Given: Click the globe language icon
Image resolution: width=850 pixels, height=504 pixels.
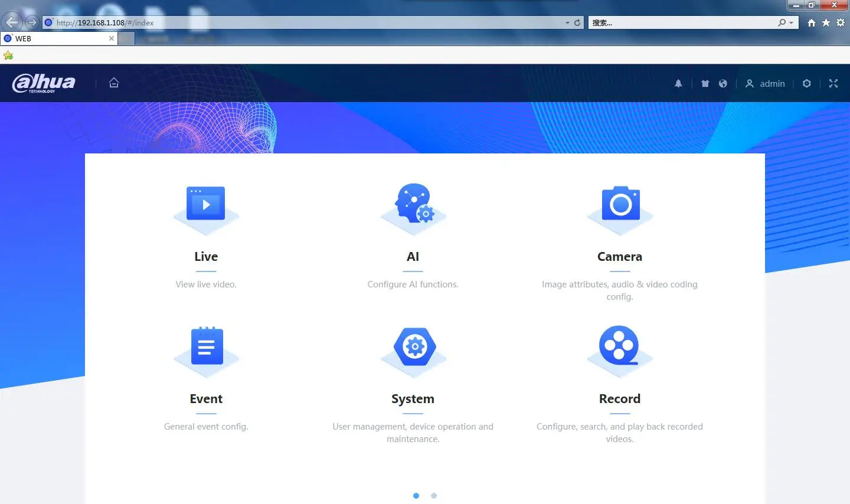Looking at the screenshot, I should click(722, 84).
